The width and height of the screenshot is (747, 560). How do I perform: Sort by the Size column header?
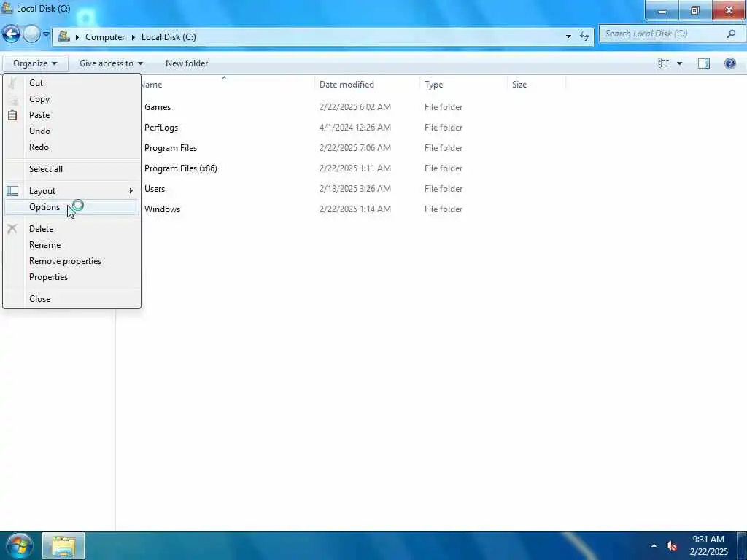click(x=536, y=85)
